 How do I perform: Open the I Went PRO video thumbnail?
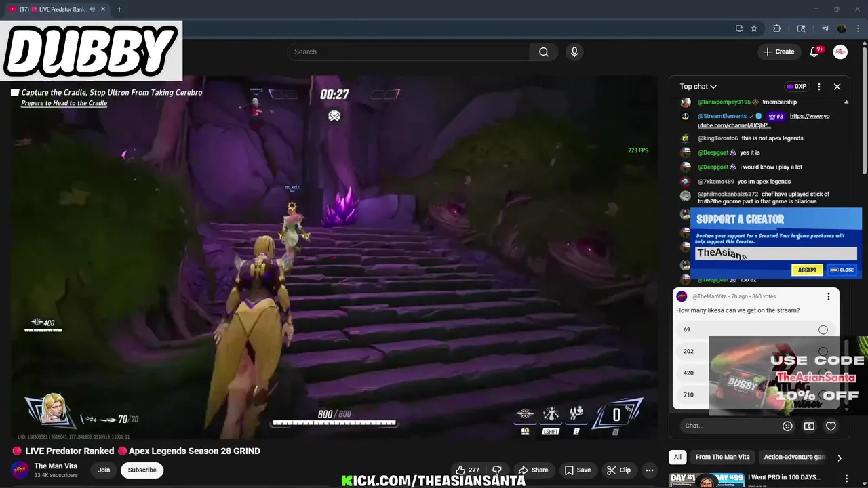click(706, 481)
